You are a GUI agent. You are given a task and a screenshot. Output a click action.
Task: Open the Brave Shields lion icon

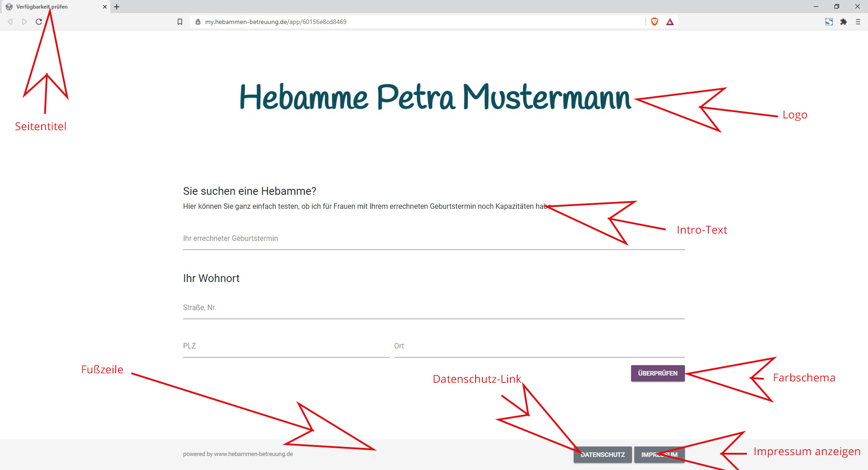[654, 22]
